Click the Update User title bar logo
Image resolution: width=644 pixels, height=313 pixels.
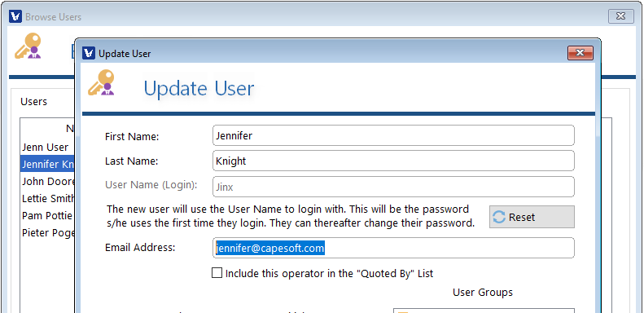[89, 53]
